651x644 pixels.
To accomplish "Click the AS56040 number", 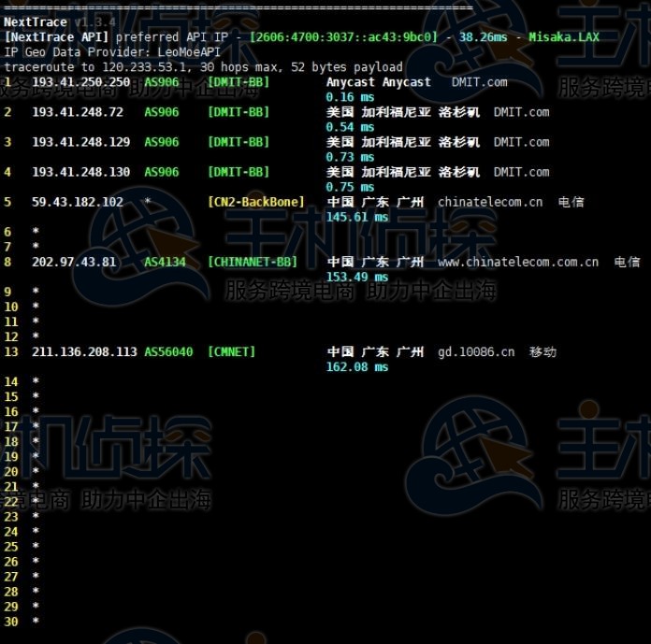I will tap(168, 351).
